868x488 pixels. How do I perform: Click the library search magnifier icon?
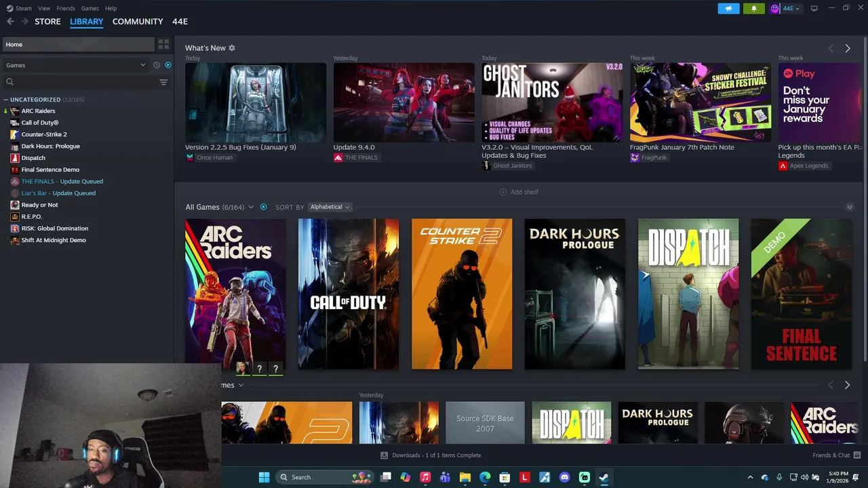9,82
